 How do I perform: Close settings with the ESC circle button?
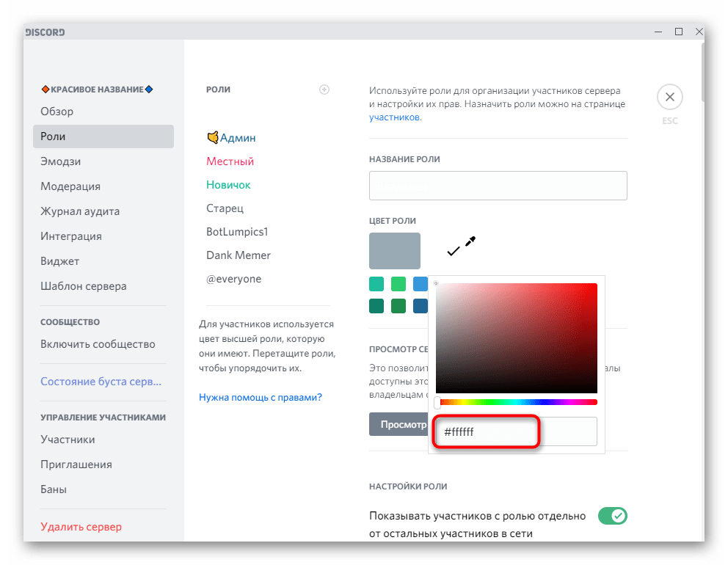pos(669,97)
